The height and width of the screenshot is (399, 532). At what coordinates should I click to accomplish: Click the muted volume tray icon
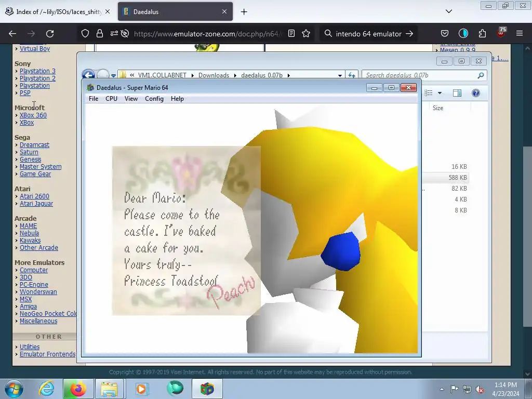tap(480, 389)
